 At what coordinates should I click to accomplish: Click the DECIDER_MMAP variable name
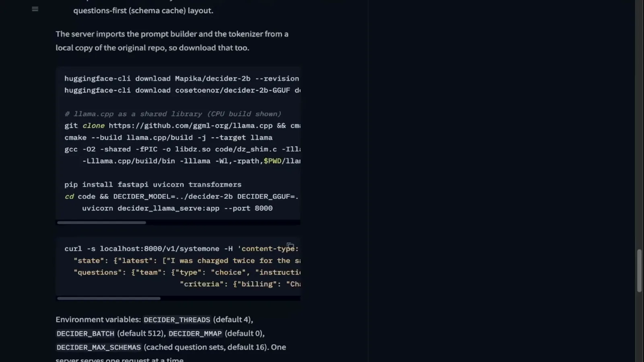[195, 333]
